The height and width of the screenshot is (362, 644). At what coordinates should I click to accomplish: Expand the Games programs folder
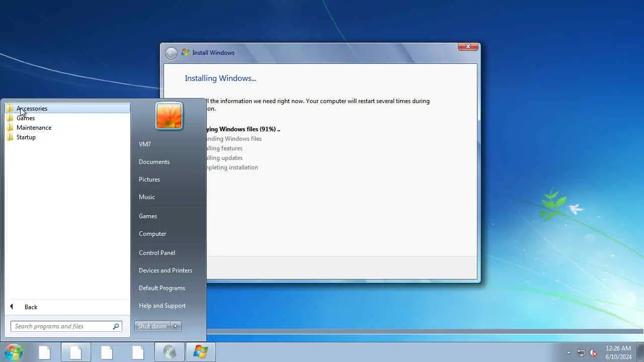pyautogui.click(x=67, y=118)
